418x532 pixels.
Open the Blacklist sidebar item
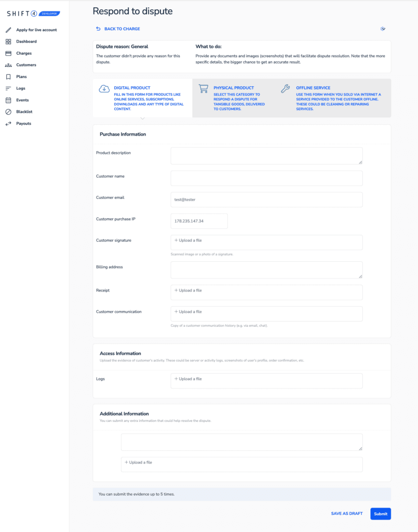tap(24, 112)
